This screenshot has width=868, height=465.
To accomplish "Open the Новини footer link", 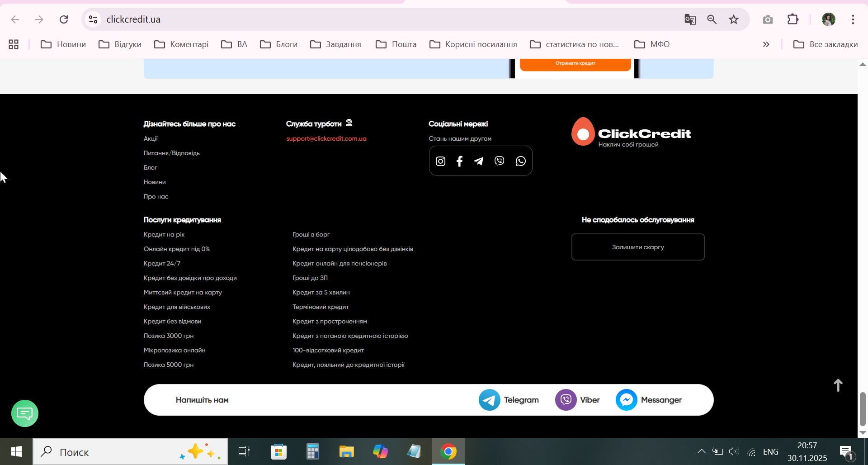I will coord(155,182).
